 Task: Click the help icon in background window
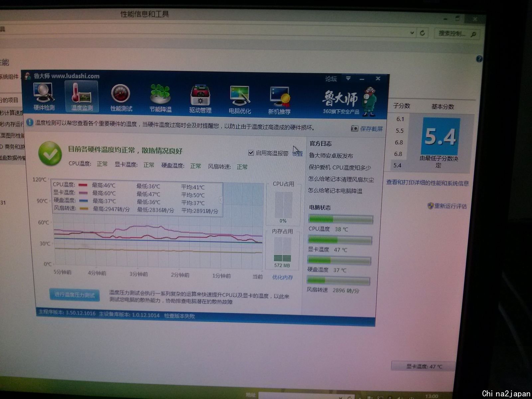[x=479, y=59]
